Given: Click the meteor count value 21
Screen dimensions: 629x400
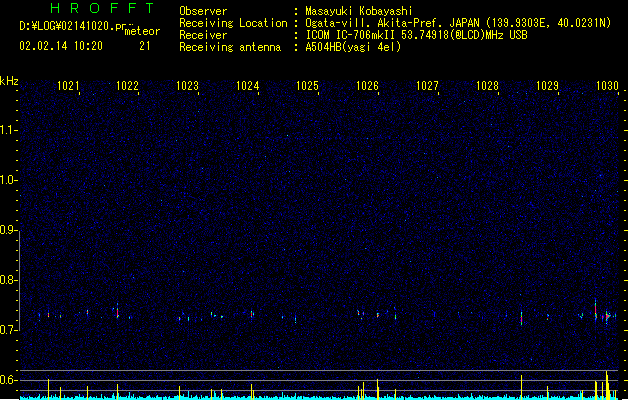Looking at the screenshot, I should click(x=145, y=46).
